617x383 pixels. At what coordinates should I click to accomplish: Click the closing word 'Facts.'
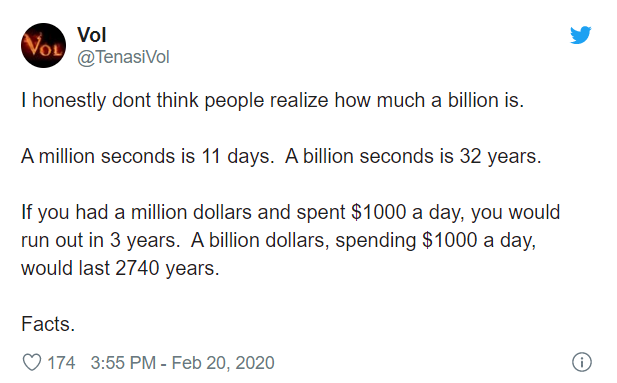(48, 324)
